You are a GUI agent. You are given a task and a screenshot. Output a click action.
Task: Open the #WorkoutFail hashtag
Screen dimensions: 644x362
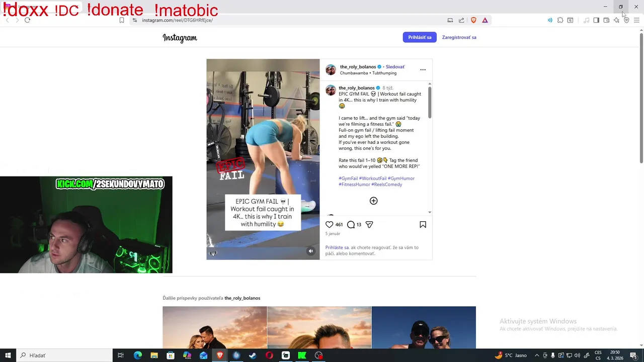373,178
